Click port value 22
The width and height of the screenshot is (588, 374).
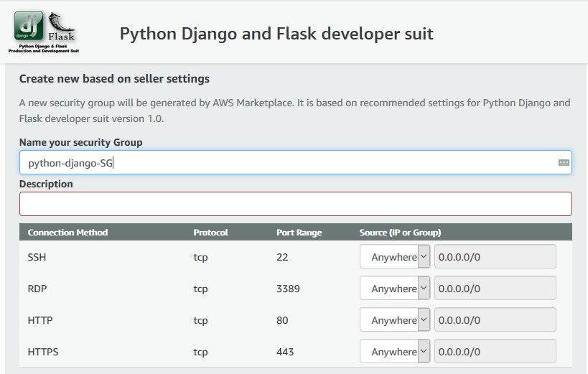(x=282, y=257)
